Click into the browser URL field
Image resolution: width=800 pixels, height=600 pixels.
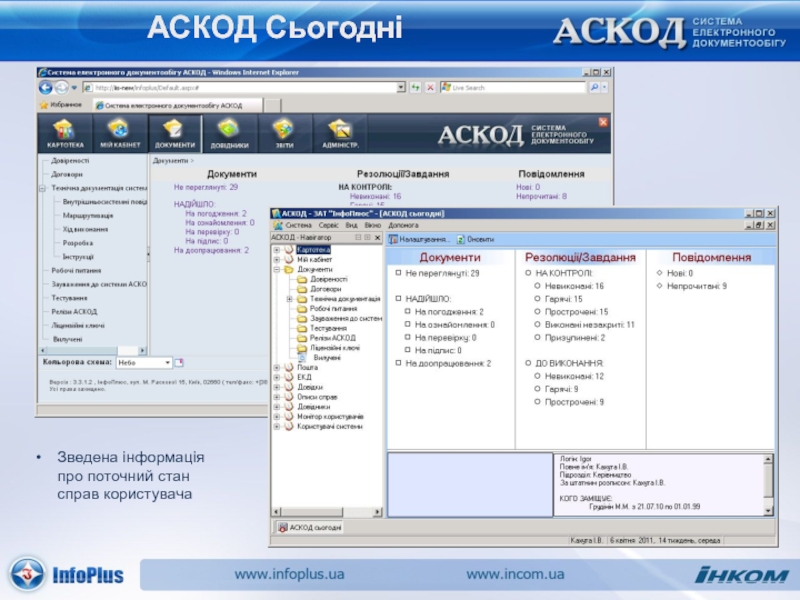click(x=240, y=88)
